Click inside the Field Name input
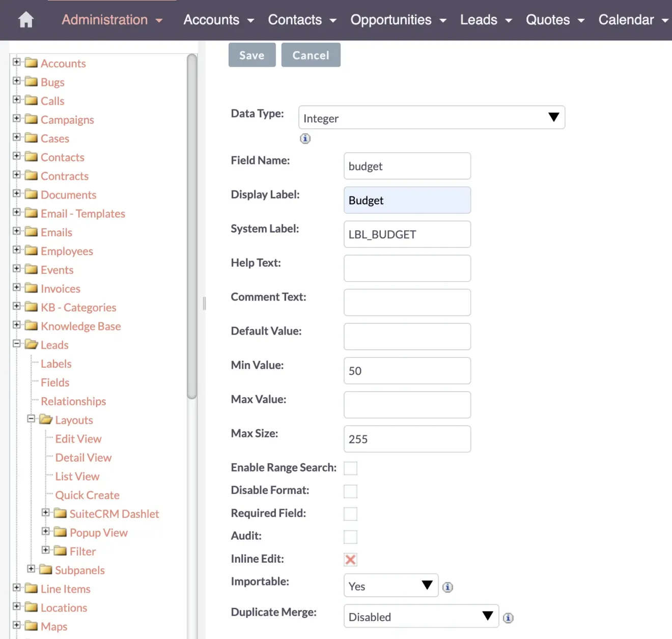 [407, 166]
